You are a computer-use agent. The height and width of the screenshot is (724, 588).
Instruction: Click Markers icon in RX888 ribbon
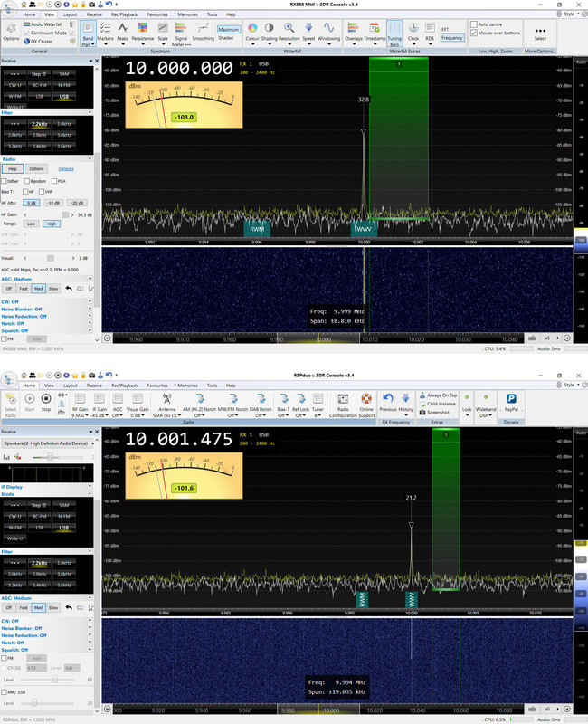point(105,33)
